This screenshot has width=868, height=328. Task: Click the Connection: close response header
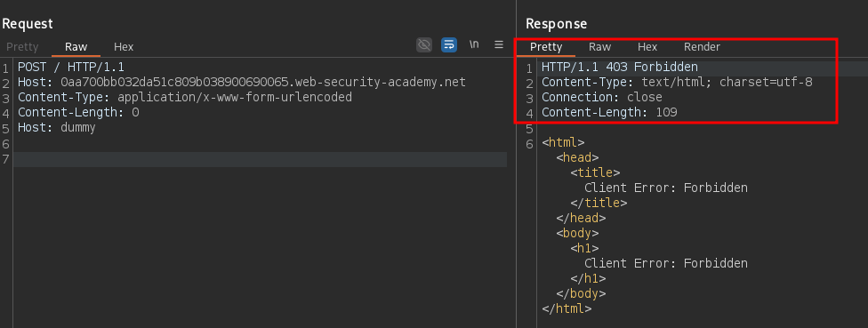[x=602, y=98]
